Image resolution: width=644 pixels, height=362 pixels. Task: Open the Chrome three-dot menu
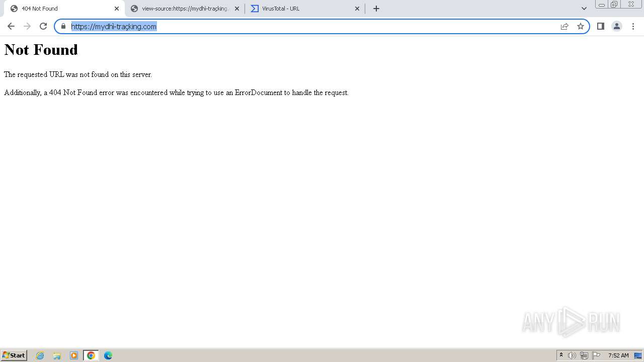[x=633, y=26]
